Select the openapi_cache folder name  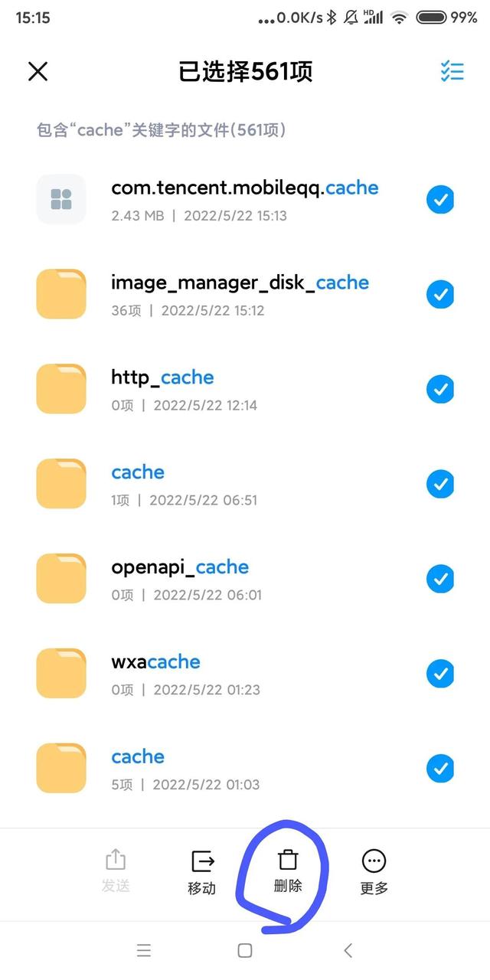click(x=180, y=567)
